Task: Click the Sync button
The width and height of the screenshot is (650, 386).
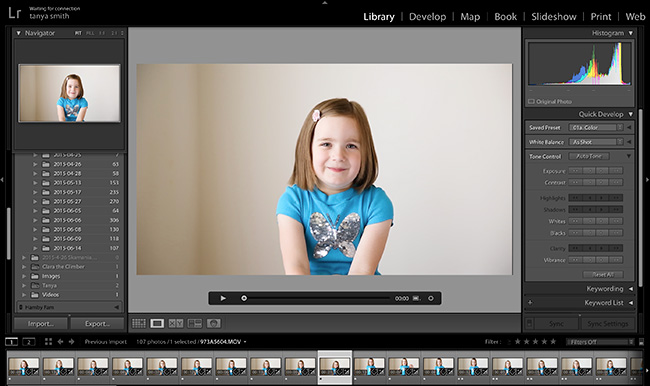Action: tap(556, 324)
